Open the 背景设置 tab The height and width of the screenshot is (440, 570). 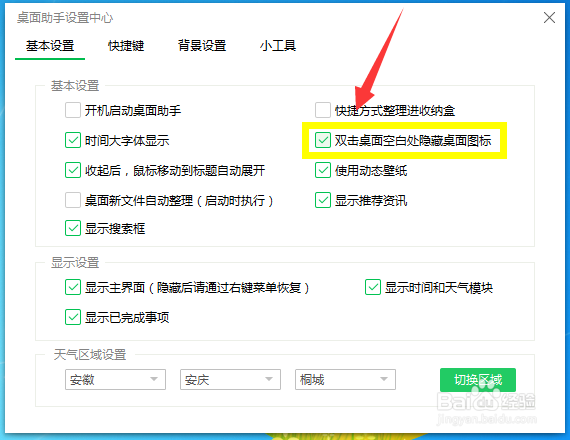coord(202,46)
